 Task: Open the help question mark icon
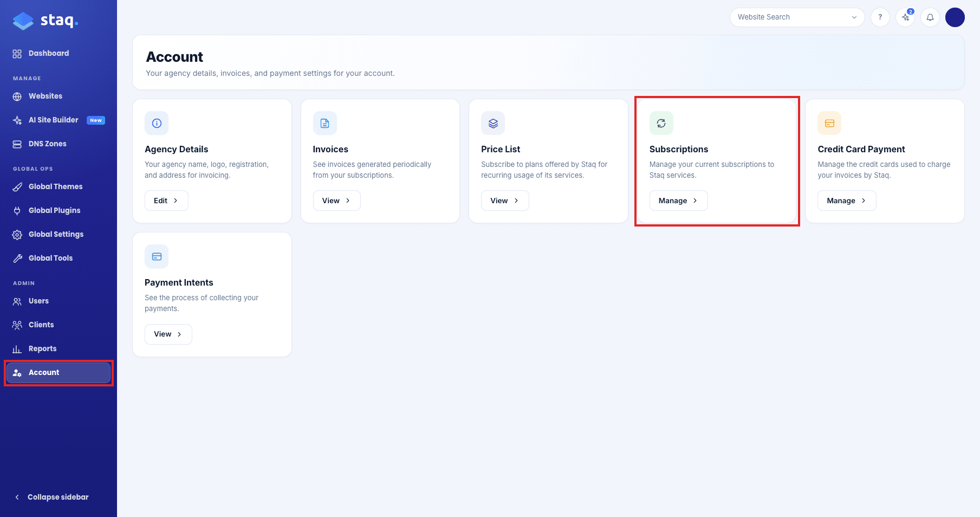(880, 17)
